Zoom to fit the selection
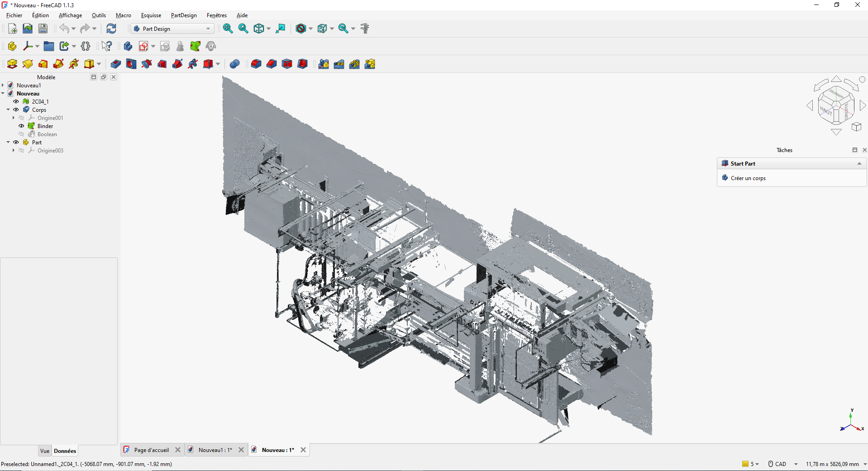 pyautogui.click(x=243, y=29)
